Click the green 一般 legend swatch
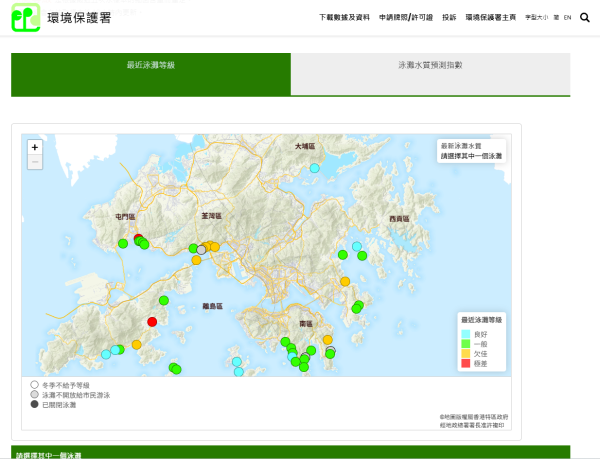 (x=466, y=344)
